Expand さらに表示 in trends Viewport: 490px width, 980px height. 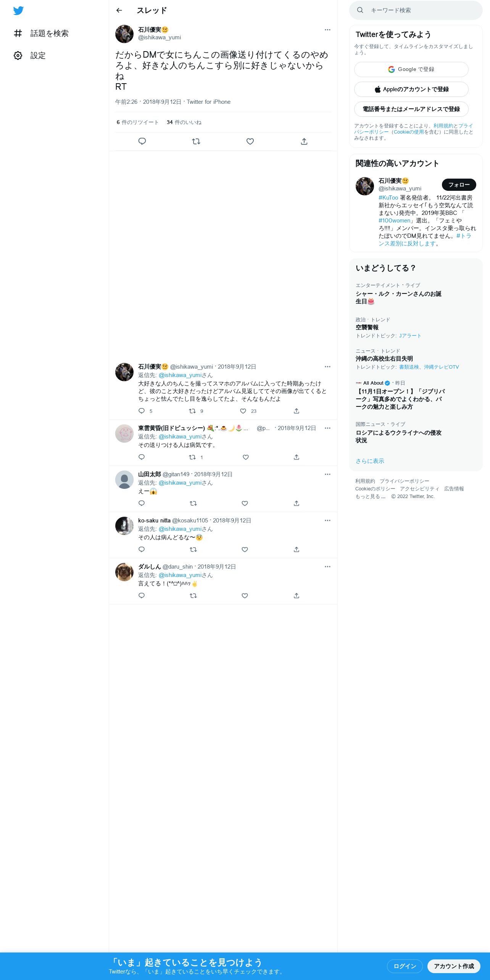(x=370, y=461)
